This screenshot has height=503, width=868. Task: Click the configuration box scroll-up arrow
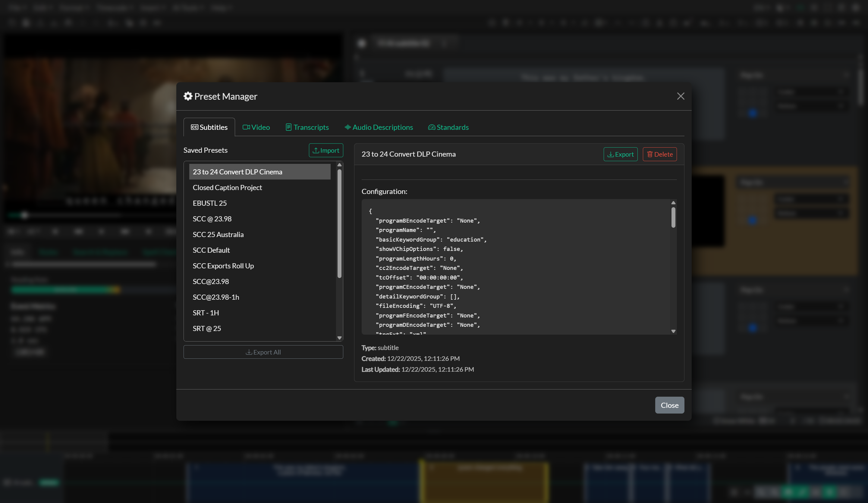673,203
